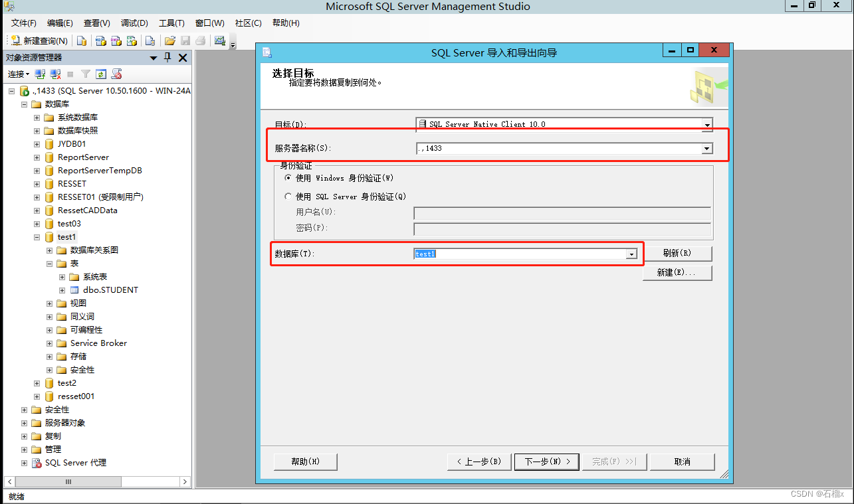Click the 下一步(N) next button

point(547,462)
